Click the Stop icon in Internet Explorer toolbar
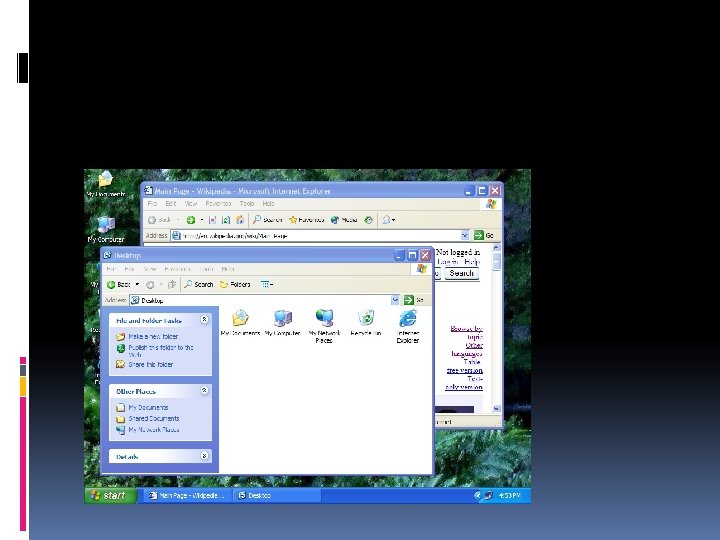 point(212,220)
